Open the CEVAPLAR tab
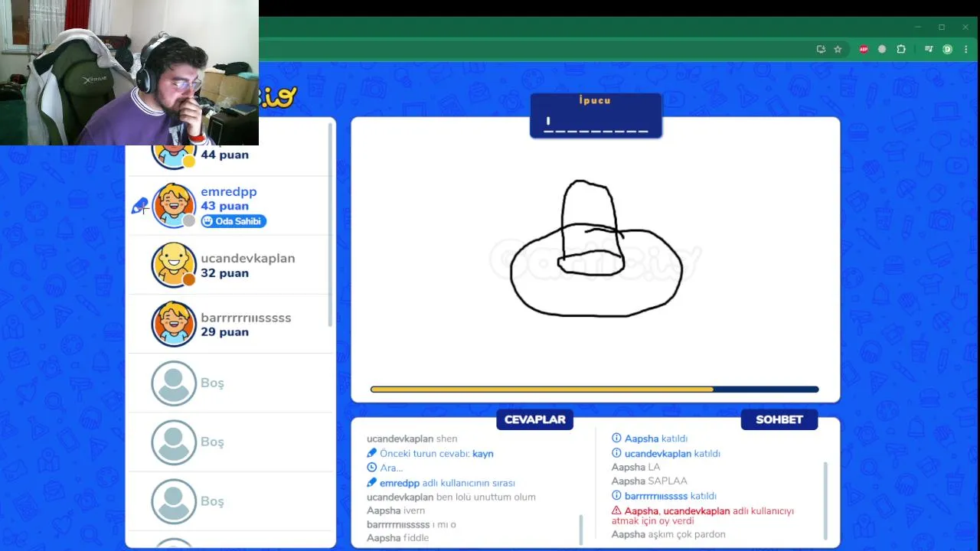Screen dimensions: 980x551 click(534, 419)
